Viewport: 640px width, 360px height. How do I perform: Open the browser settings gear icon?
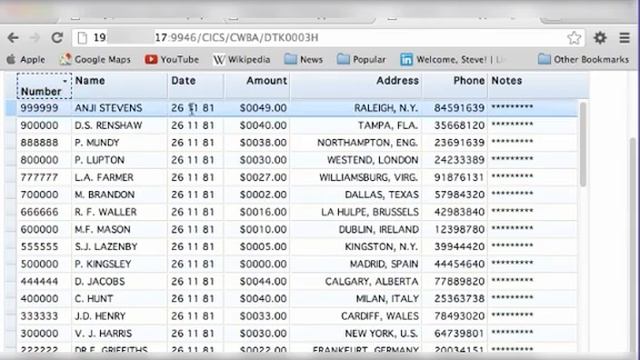600,38
